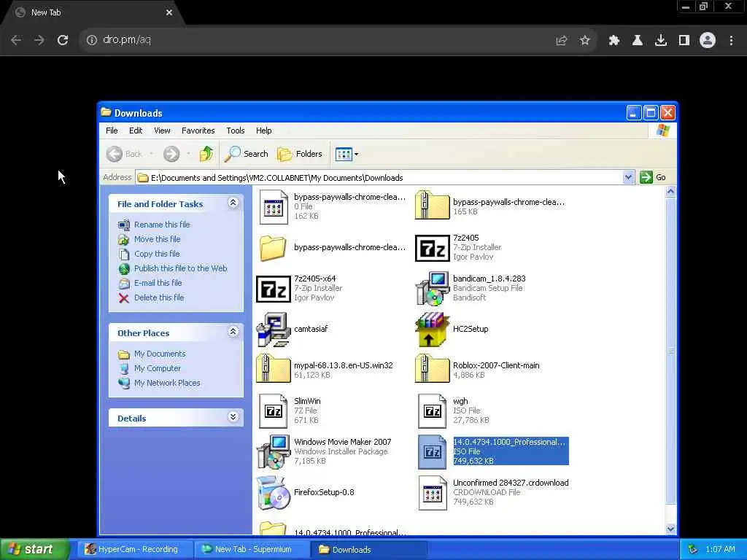747x560 pixels.
Task: Select the 7z2405-x64 installer icon
Action: [x=273, y=289]
